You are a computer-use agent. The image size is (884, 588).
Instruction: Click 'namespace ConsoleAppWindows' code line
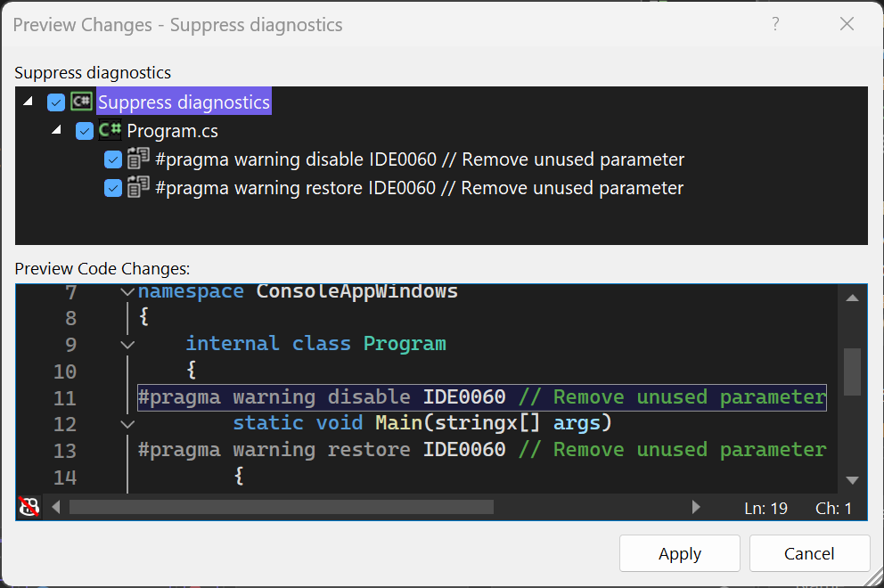298,291
